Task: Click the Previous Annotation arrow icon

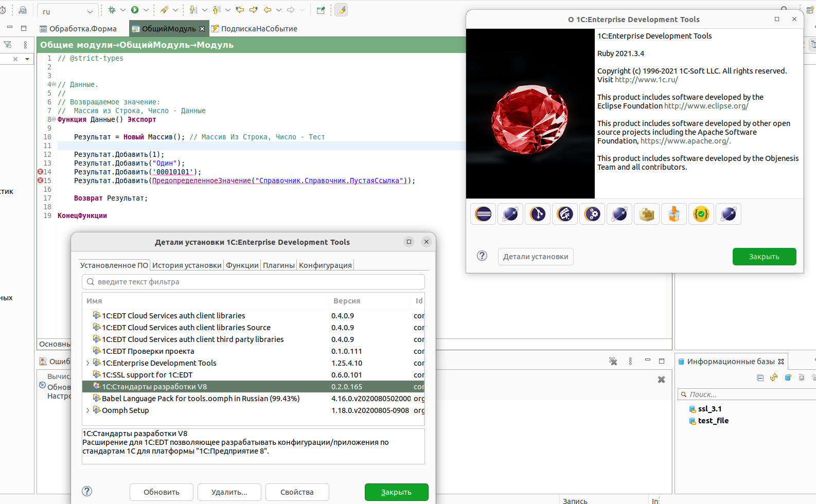Action: pos(216,10)
